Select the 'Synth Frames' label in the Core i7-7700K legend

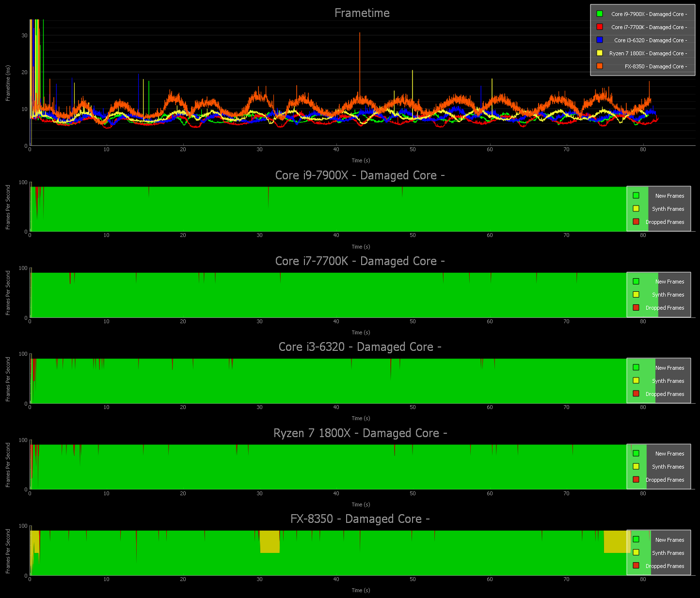tap(668, 295)
